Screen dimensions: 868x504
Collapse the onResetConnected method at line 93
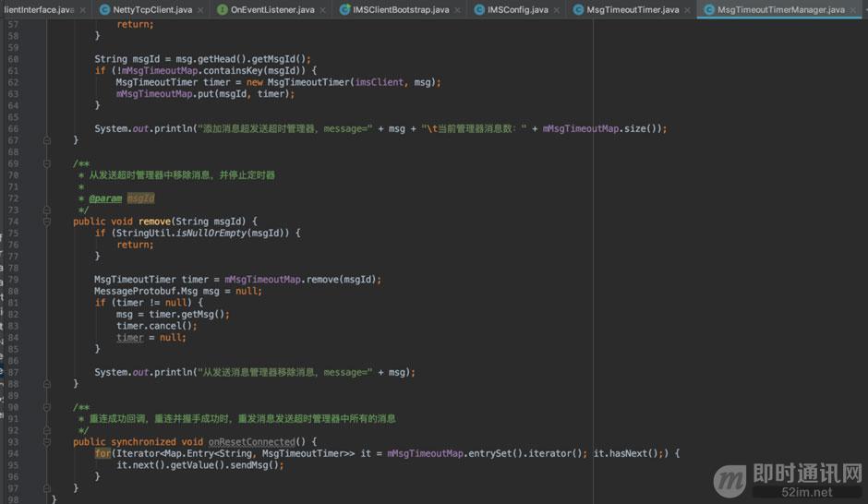pos(47,442)
